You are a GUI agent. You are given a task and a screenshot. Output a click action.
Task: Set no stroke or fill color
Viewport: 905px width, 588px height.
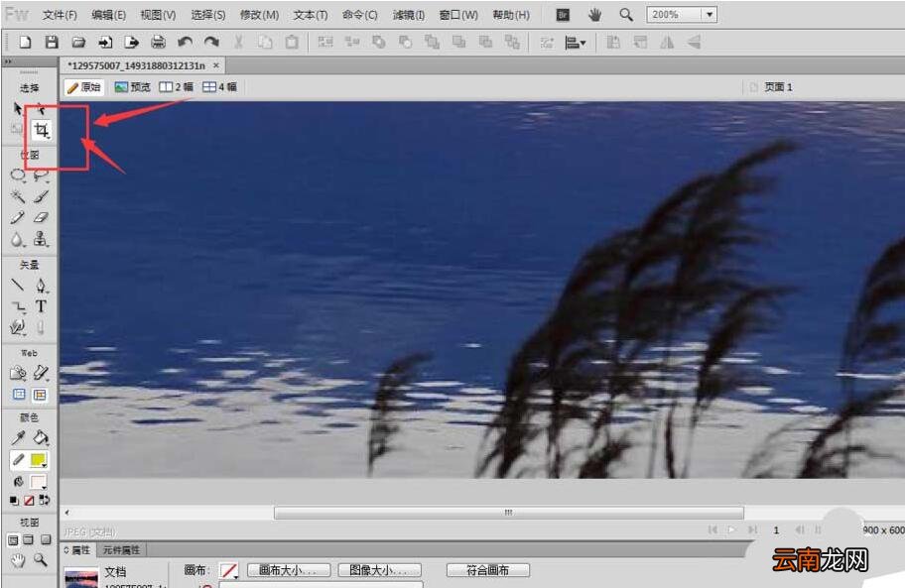tap(29, 501)
